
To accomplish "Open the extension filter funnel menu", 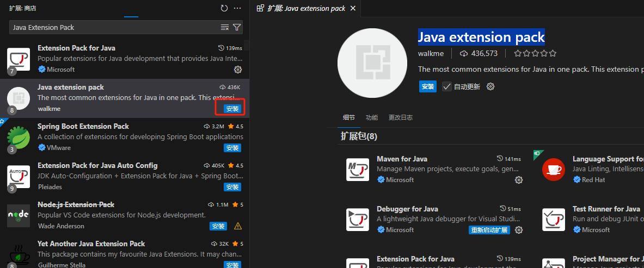I will (237, 27).
